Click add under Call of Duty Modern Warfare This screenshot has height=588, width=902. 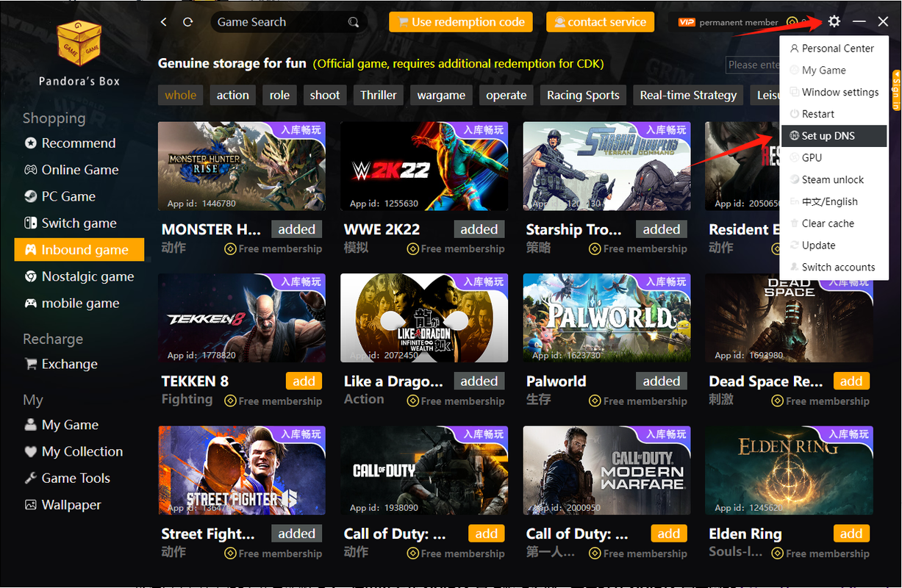click(669, 534)
